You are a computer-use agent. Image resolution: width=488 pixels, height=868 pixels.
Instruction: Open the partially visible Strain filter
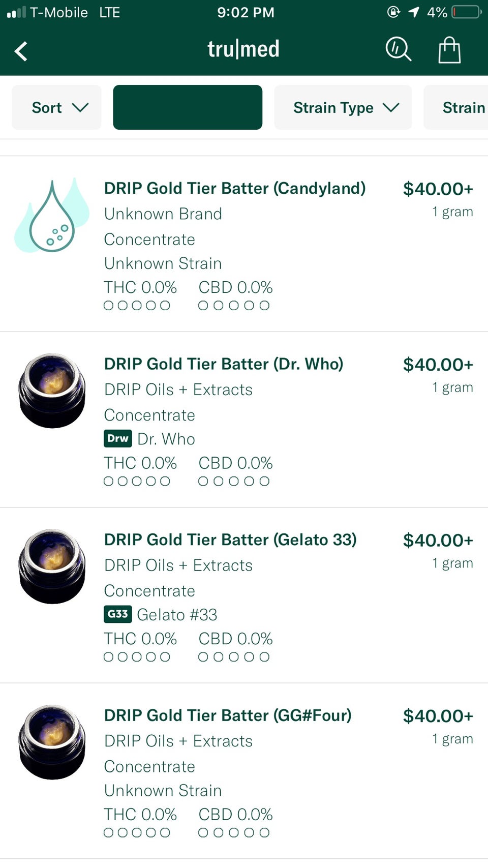click(x=459, y=107)
